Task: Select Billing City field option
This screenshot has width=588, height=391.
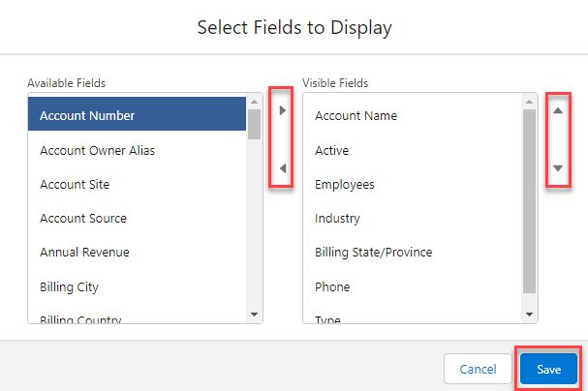Action: pyautogui.click(x=137, y=286)
